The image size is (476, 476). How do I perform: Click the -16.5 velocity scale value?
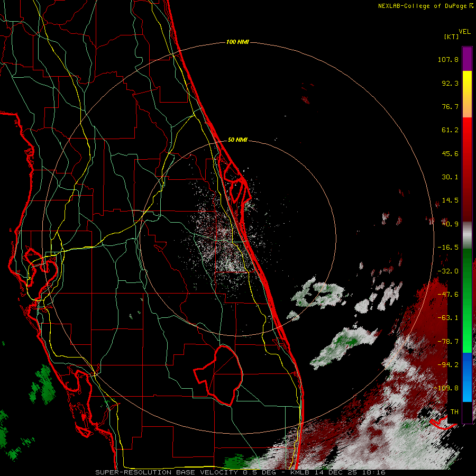point(448,248)
